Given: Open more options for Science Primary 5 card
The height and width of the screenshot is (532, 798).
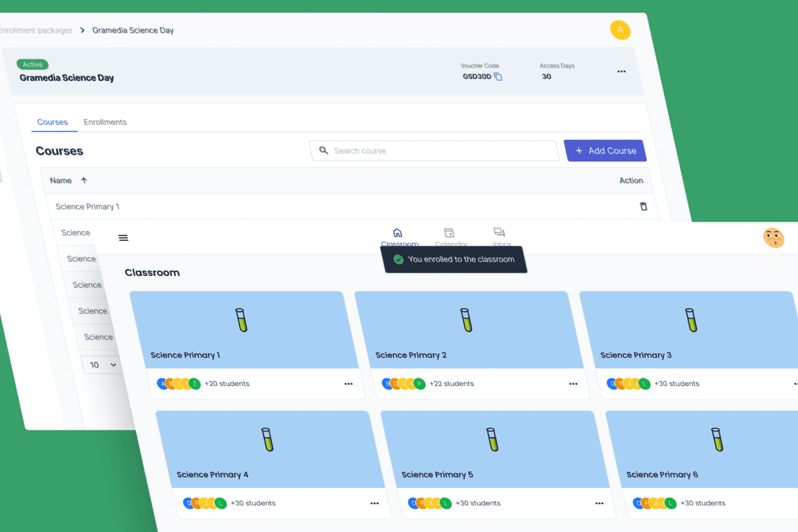Looking at the screenshot, I should tap(599, 503).
